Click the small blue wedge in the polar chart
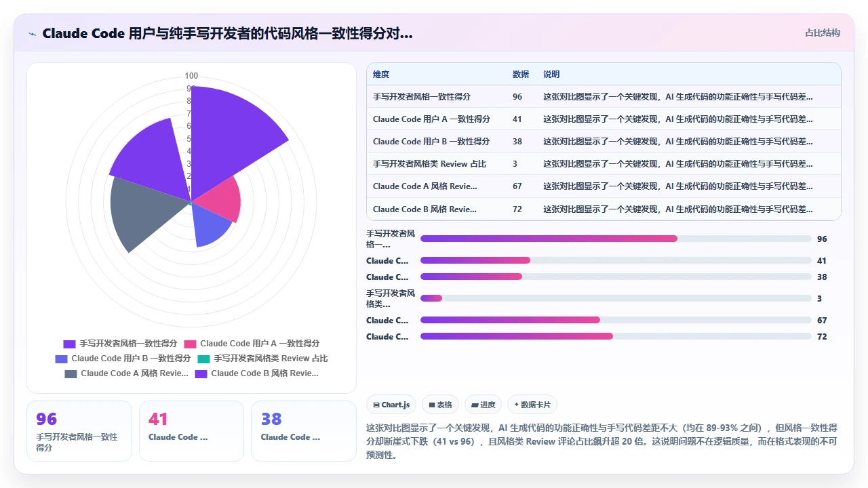The width and height of the screenshot is (868, 488). [x=208, y=225]
